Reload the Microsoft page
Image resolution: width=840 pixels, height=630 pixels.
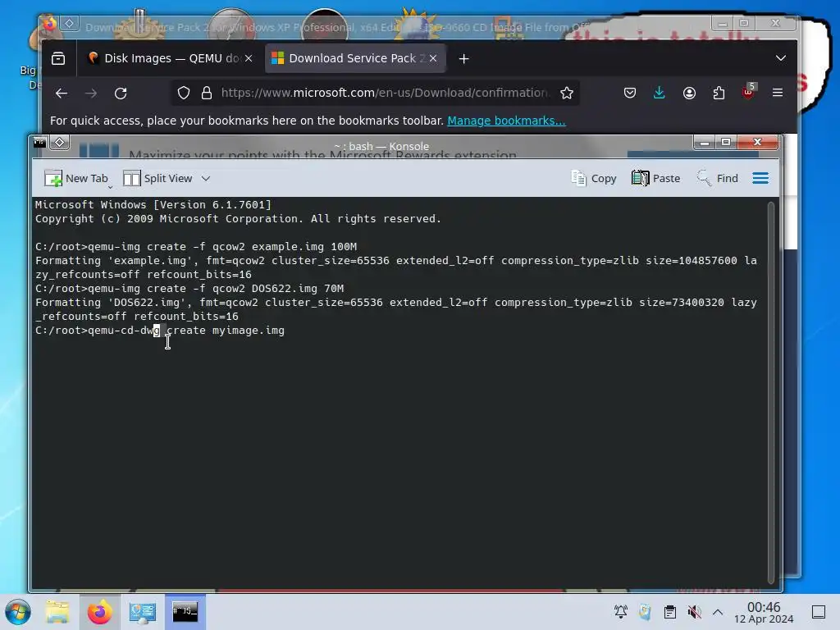(x=121, y=94)
